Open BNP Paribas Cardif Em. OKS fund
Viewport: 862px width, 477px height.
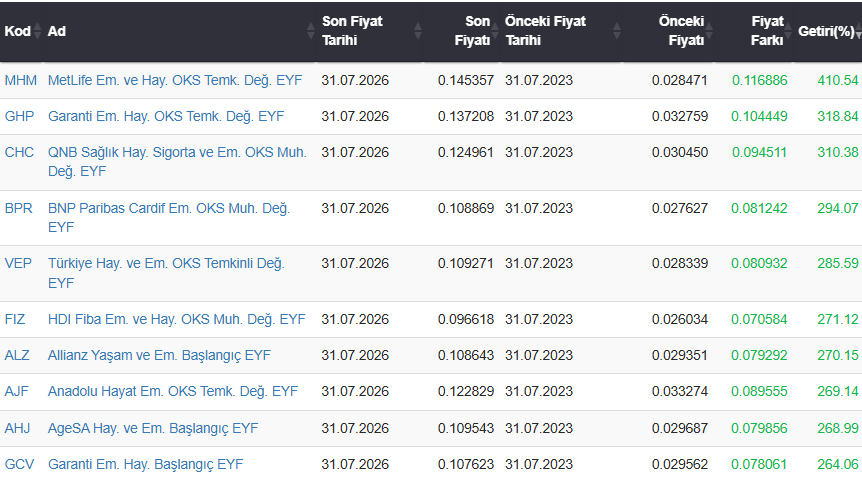169,218
